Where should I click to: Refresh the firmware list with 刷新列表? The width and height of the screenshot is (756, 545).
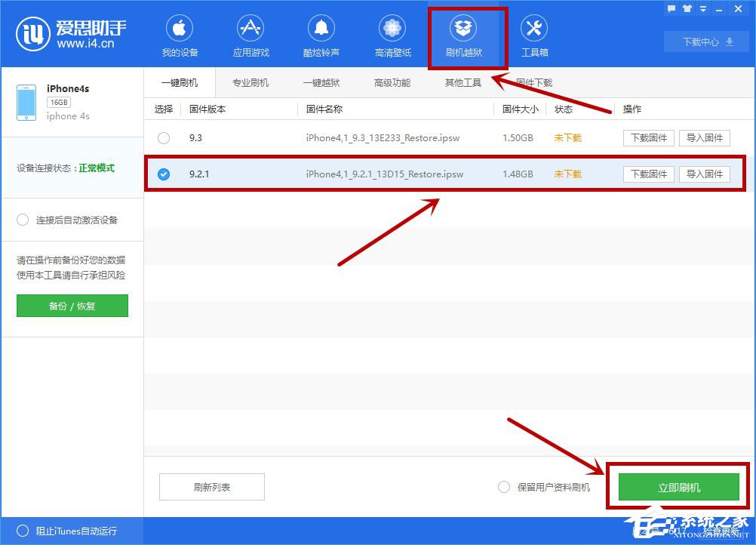pyautogui.click(x=211, y=487)
